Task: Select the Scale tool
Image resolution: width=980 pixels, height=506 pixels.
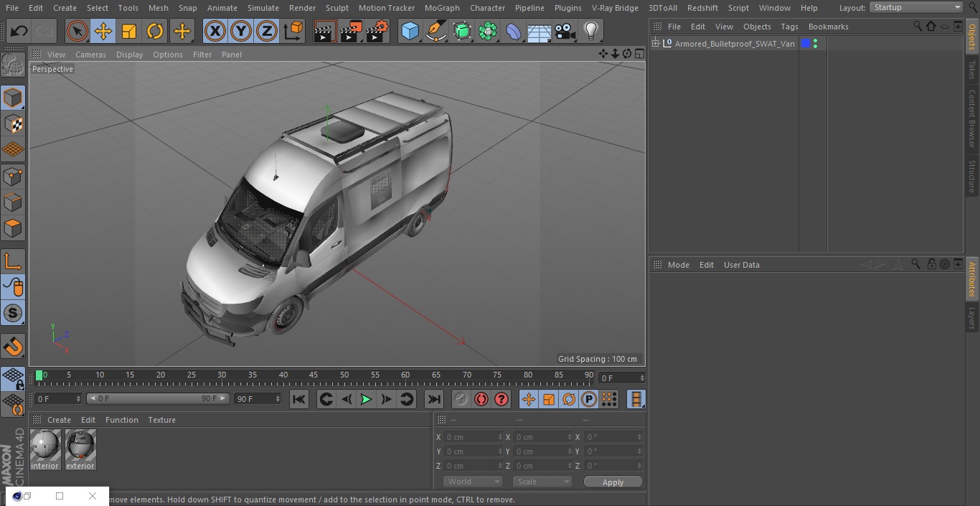Action: 129,32
